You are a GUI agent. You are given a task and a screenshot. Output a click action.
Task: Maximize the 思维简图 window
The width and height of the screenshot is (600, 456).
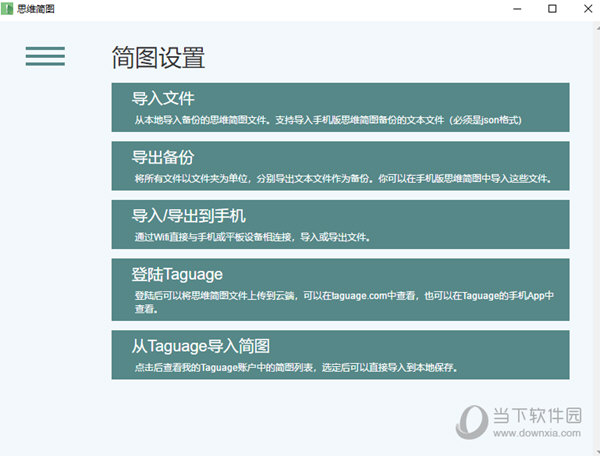(552, 9)
